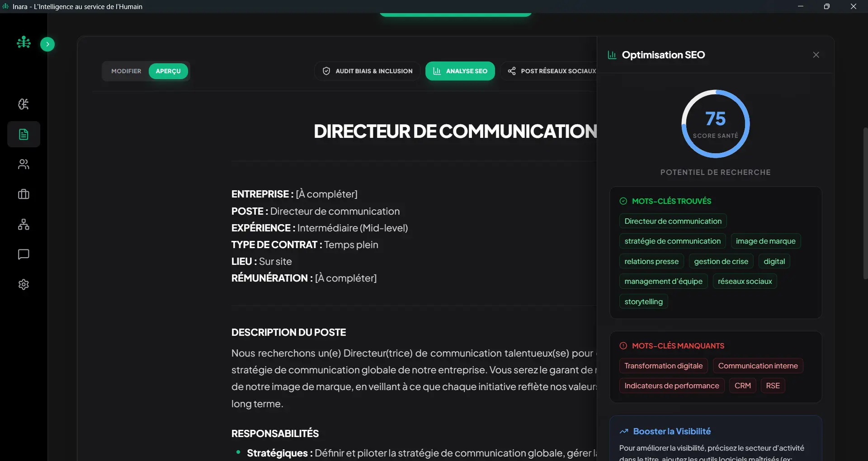Click the Inara flower logo icon

point(24,42)
